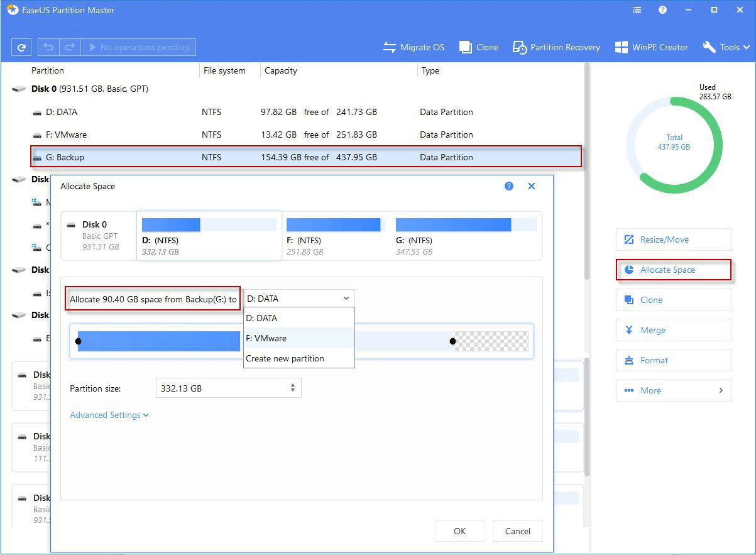
Task: Launch Partition Recovery
Action: click(557, 47)
